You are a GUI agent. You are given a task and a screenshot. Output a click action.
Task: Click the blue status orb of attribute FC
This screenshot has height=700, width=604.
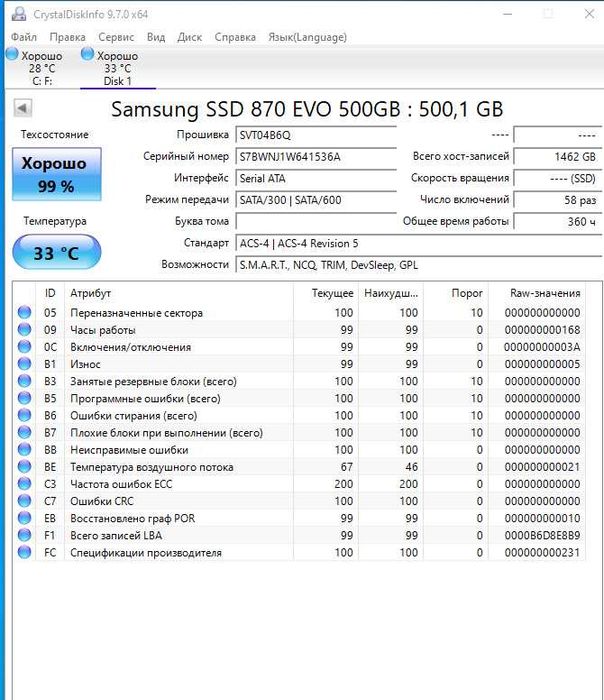click(x=24, y=552)
